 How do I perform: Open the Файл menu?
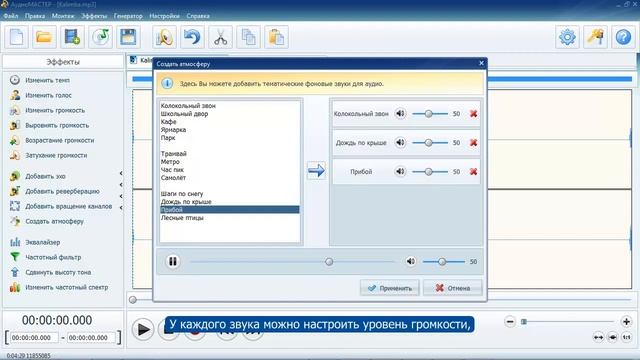pos(11,16)
